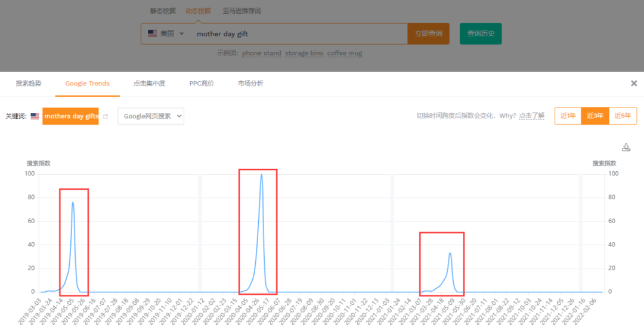Switch time range to 近5年

[623, 116]
